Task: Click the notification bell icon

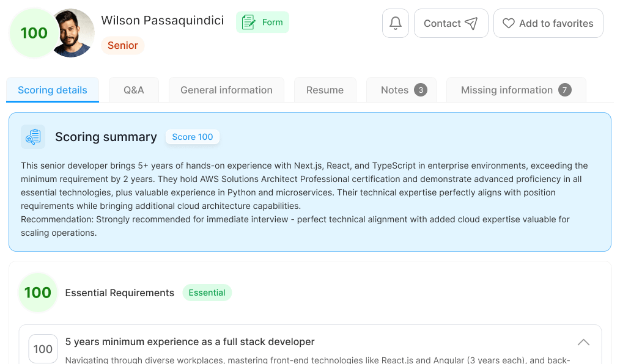Action: [396, 23]
